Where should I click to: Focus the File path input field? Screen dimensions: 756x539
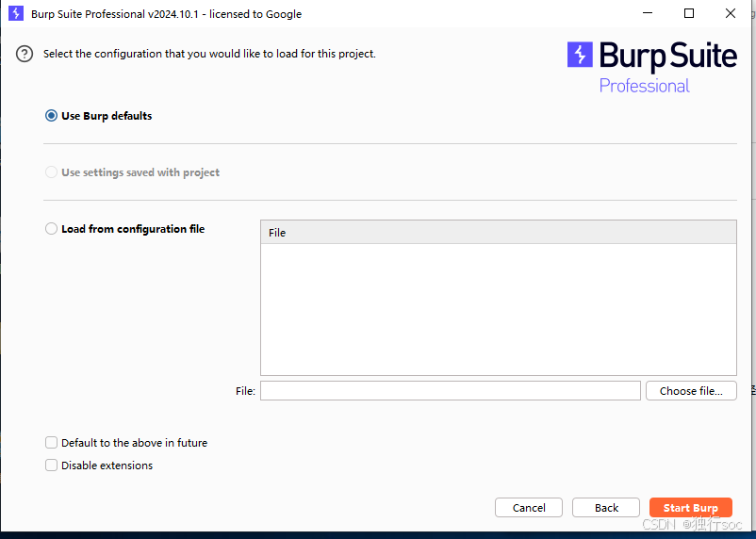pyautogui.click(x=451, y=390)
